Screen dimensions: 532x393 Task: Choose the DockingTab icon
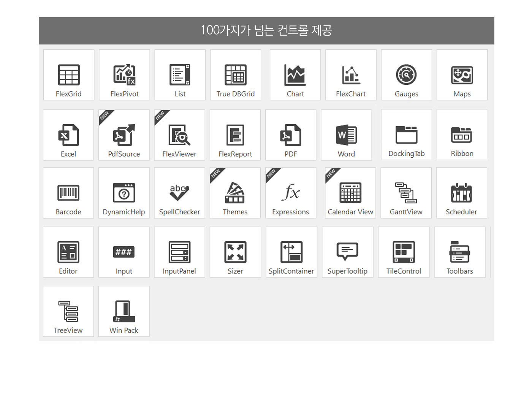tap(406, 135)
